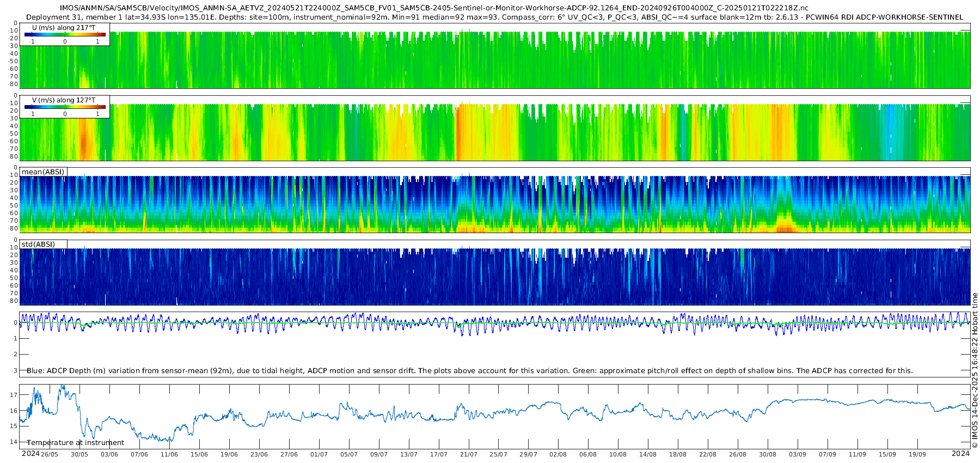This screenshot has width=980, height=463.
Task: Select the std(ABSI) panel label
Action: [43, 245]
